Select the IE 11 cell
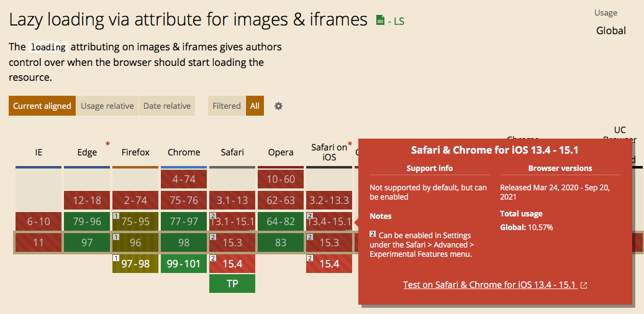644x314 pixels. 39,242
